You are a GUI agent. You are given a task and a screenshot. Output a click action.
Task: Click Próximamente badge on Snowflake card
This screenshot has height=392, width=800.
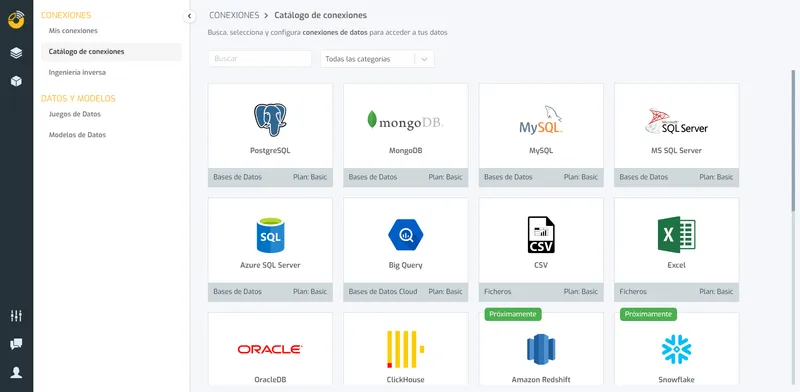[x=648, y=314]
